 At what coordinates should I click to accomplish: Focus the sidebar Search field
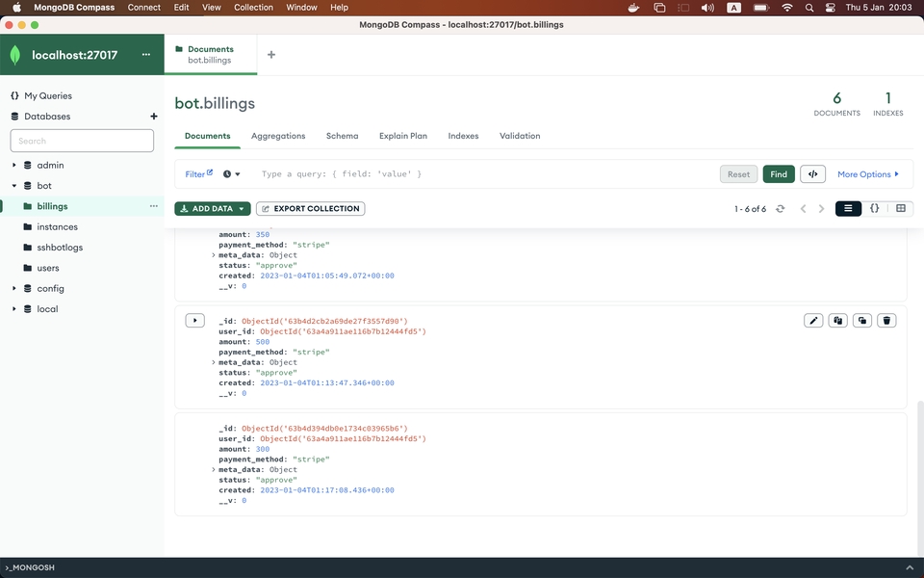pos(82,141)
